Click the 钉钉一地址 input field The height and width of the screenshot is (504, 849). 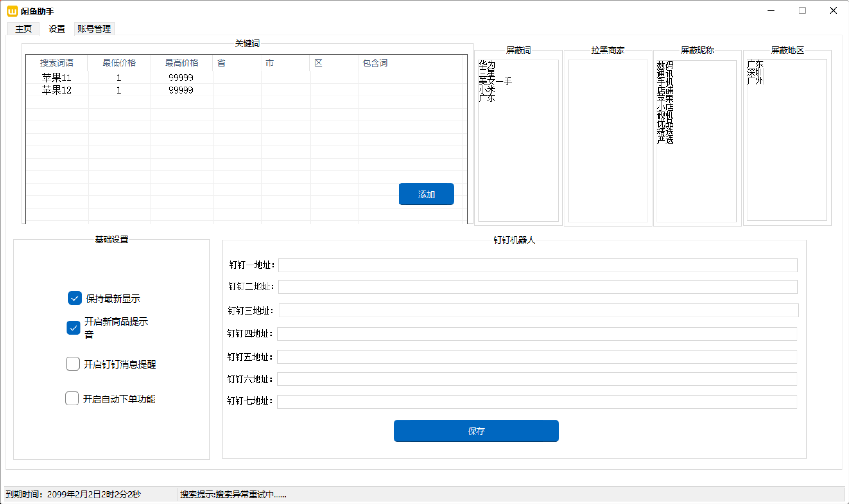pos(537,265)
